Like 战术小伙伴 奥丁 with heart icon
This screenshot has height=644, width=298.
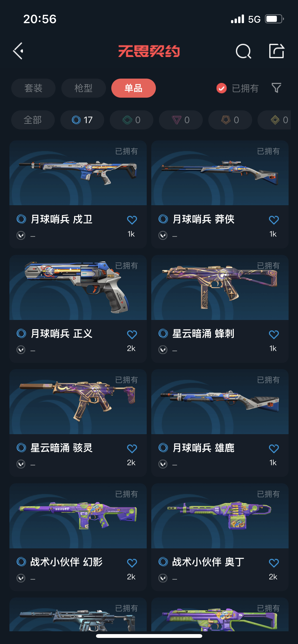coord(274,563)
